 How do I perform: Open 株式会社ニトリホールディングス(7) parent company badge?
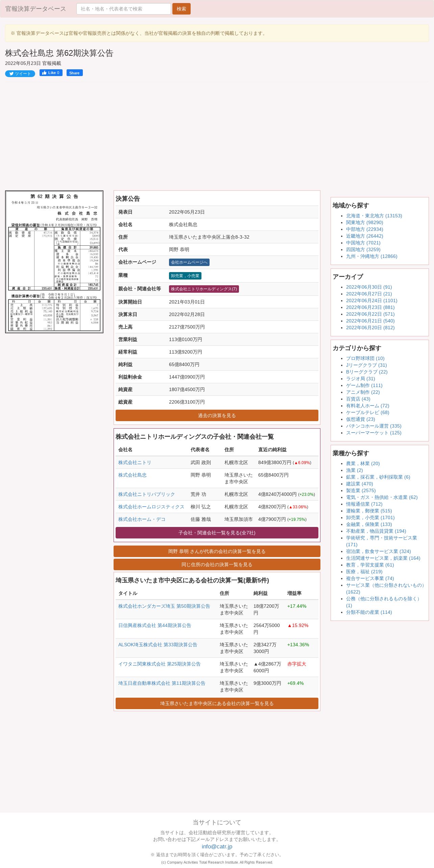pyautogui.click(x=204, y=289)
